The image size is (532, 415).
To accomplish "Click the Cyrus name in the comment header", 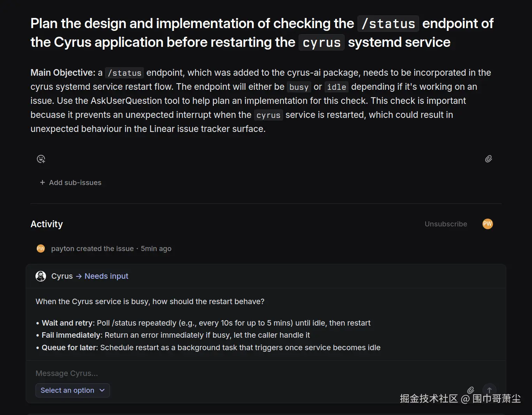I will [x=62, y=276].
